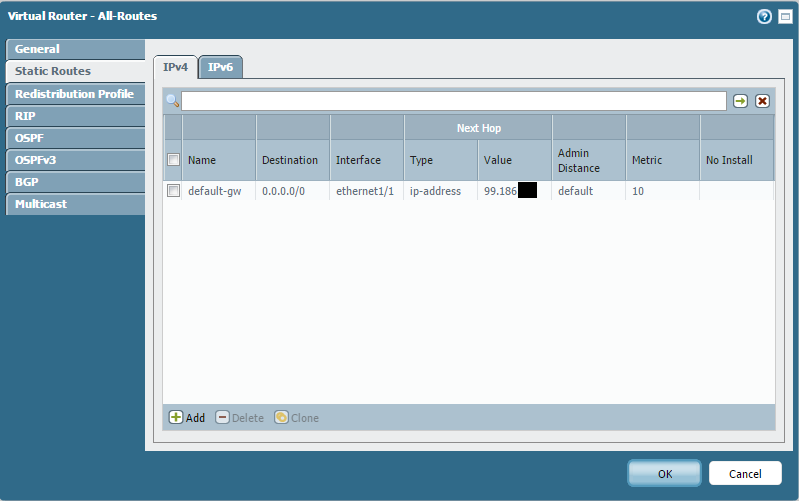Click the ip-address type cell
The image size is (799, 501).
(x=435, y=191)
